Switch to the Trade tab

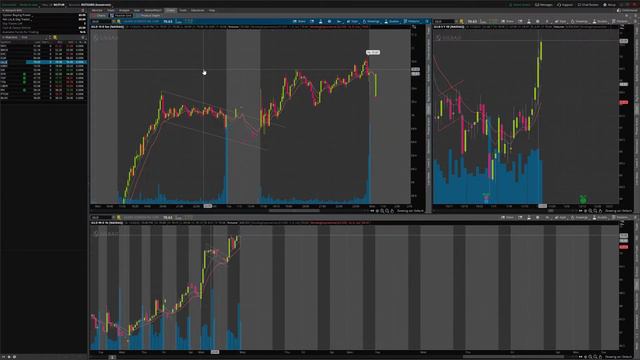click(x=111, y=10)
